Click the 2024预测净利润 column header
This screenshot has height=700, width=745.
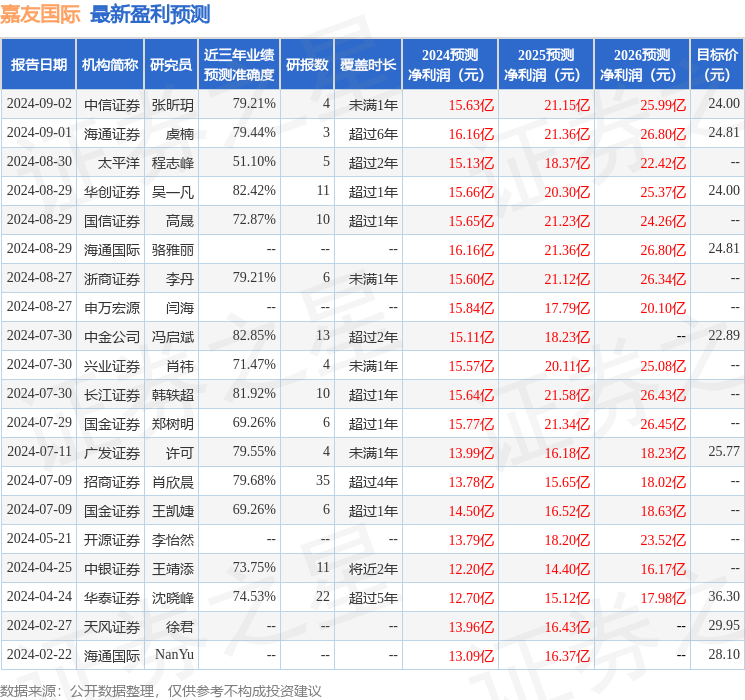click(x=450, y=64)
